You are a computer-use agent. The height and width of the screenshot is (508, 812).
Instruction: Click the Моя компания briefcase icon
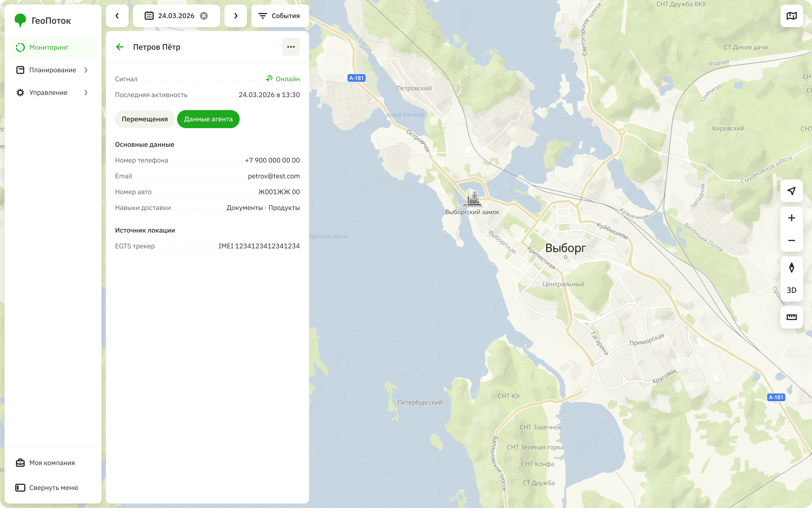[x=20, y=463]
